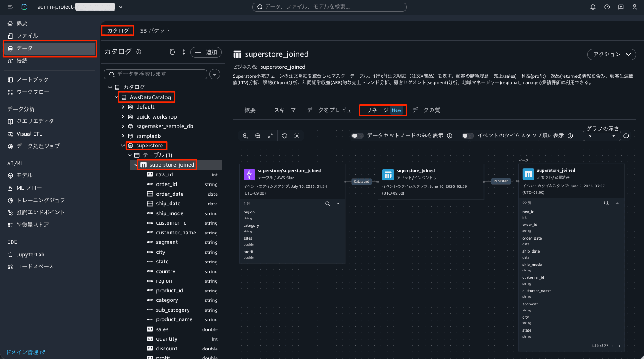Viewport: 644px width, 359px height.
Task: Expand the default database
Action: click(x=123, y=107)
